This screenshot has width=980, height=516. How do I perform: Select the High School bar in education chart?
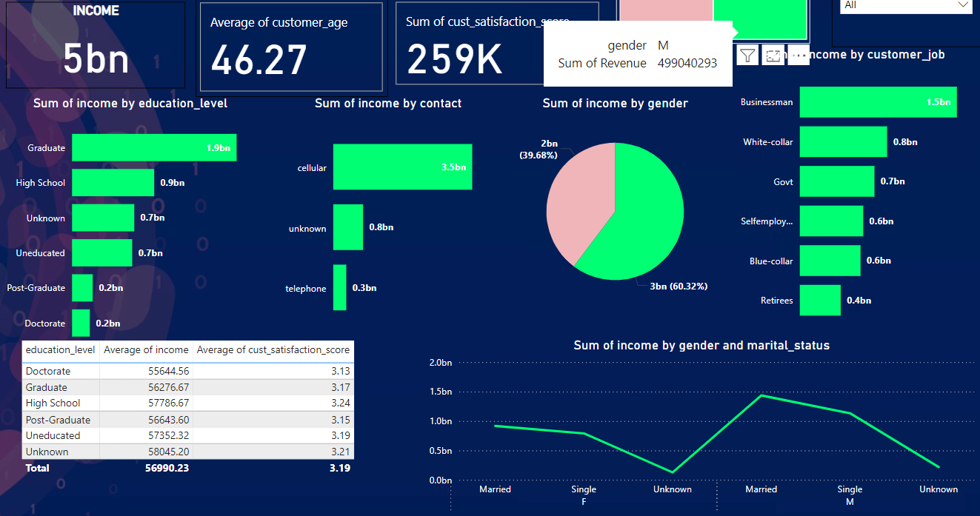pyautogui.click(x=113, y=182)
